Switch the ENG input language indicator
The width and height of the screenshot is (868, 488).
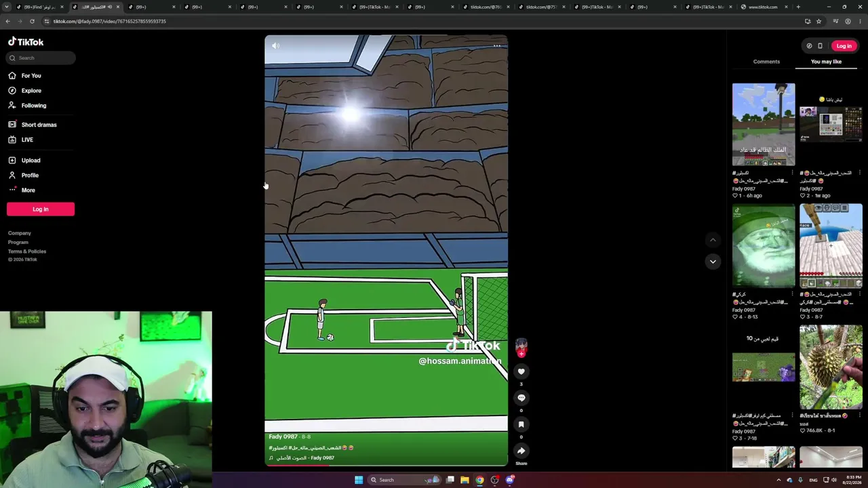coord(813,480)
